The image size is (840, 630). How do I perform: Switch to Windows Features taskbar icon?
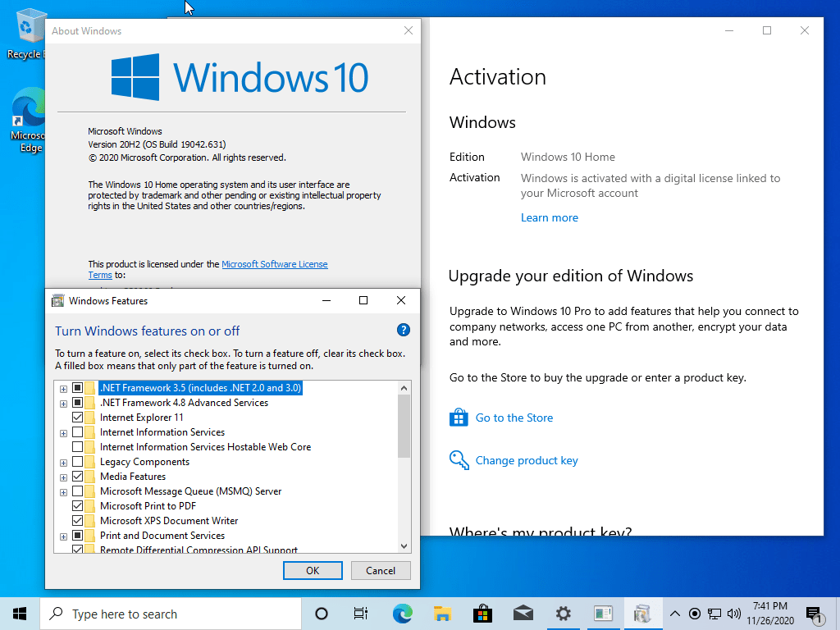(642, 614)
